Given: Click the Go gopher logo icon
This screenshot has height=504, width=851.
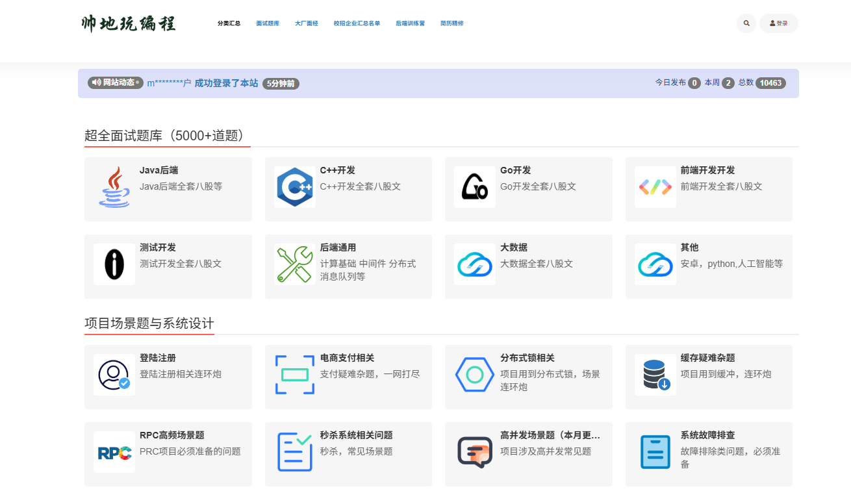Looking at the screenshot, I should (475, 187).
